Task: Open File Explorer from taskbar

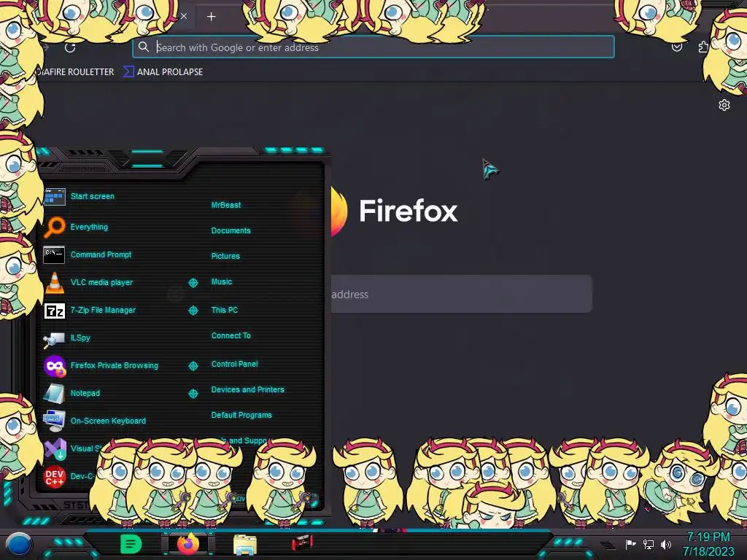Action: tap(245, 544)
